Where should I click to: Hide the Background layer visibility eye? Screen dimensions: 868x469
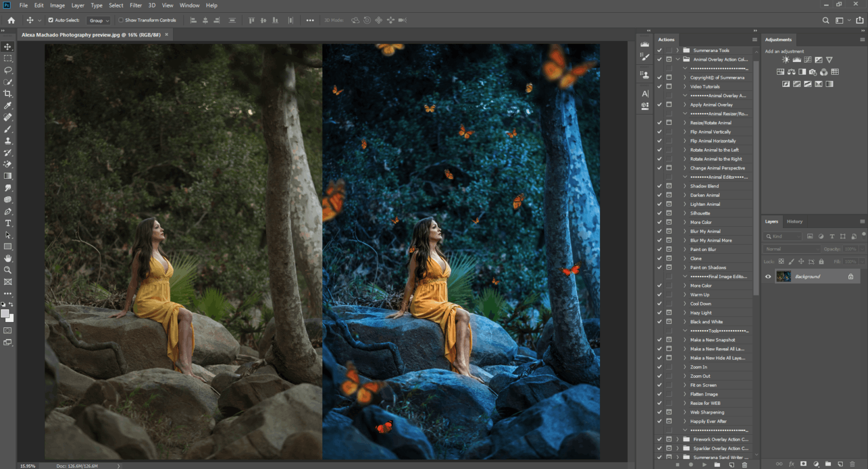tap(768, 276)
